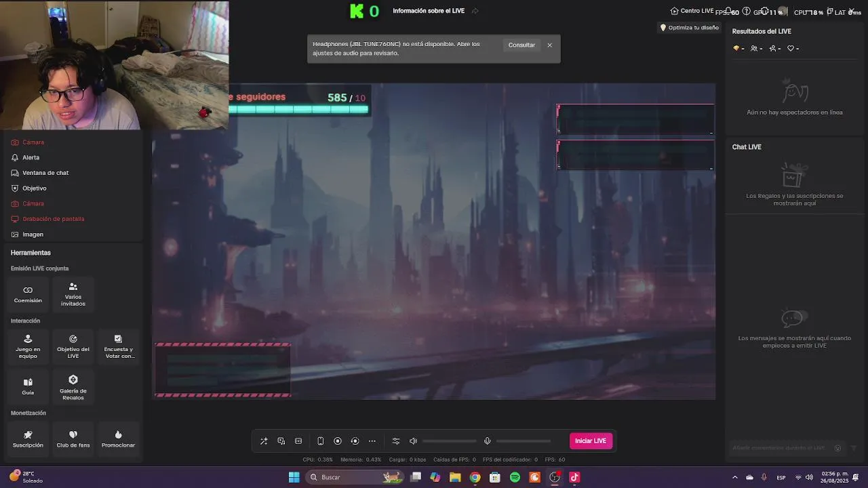Click Optimiza tu diseño
Image resolution: width=868 pixels, height=488 pixels.
(689, 28)
